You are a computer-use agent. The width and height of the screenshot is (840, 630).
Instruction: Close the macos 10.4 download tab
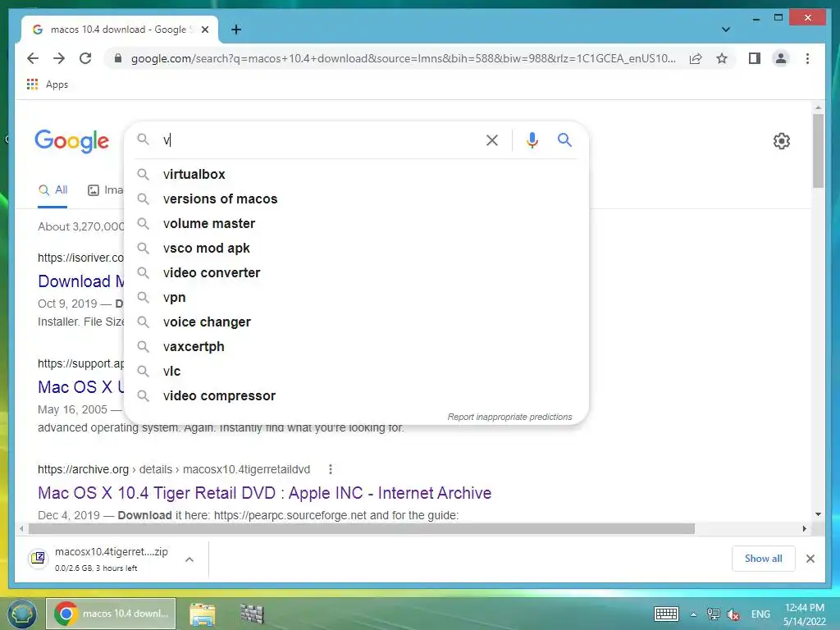coord(204,30)
